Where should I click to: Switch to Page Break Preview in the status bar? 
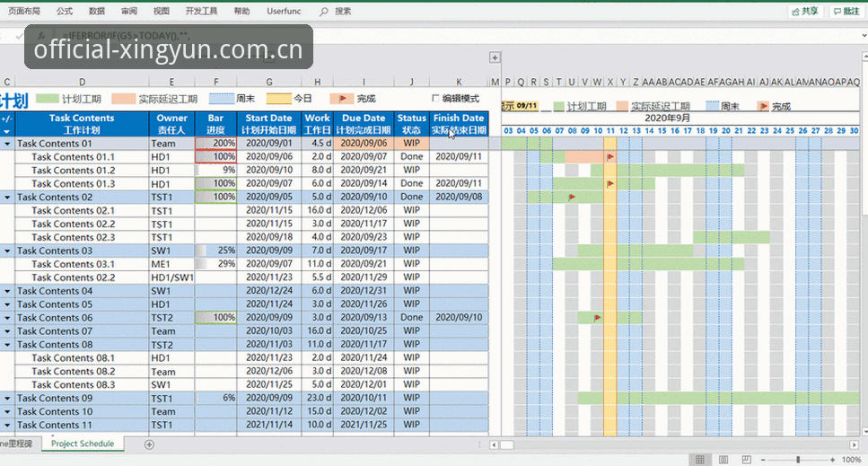746,460
